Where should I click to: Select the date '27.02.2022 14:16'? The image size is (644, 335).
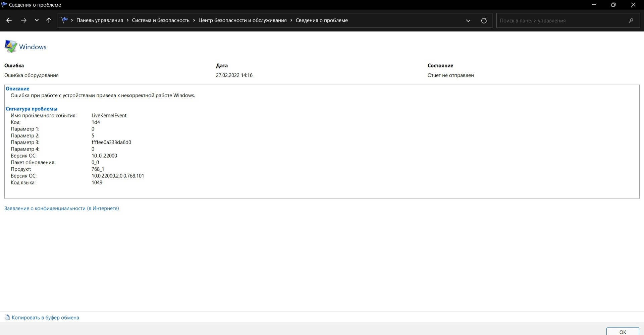coord(234,75)
